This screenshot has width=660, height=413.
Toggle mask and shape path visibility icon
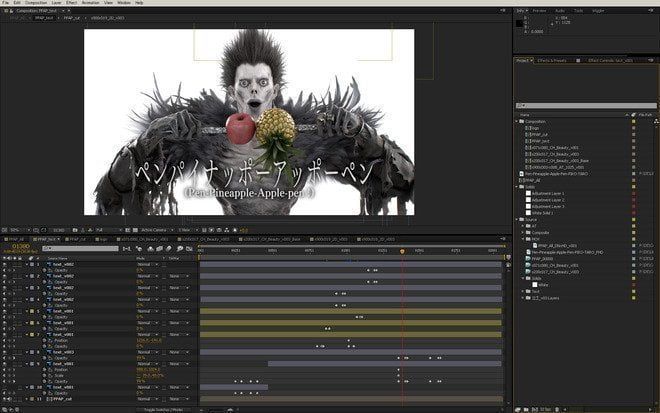click(44, 230)
